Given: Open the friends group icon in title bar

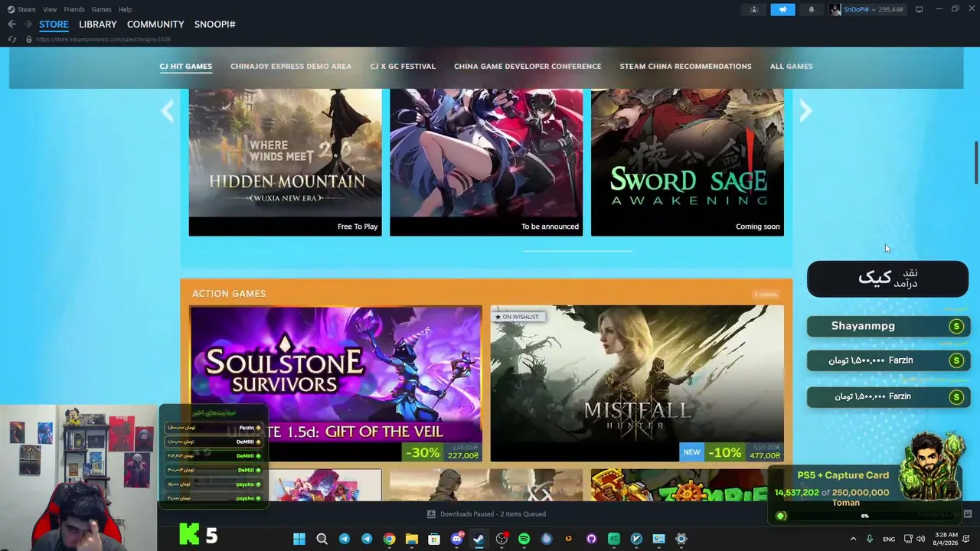Looking at the screenshot, I should 754,9.
